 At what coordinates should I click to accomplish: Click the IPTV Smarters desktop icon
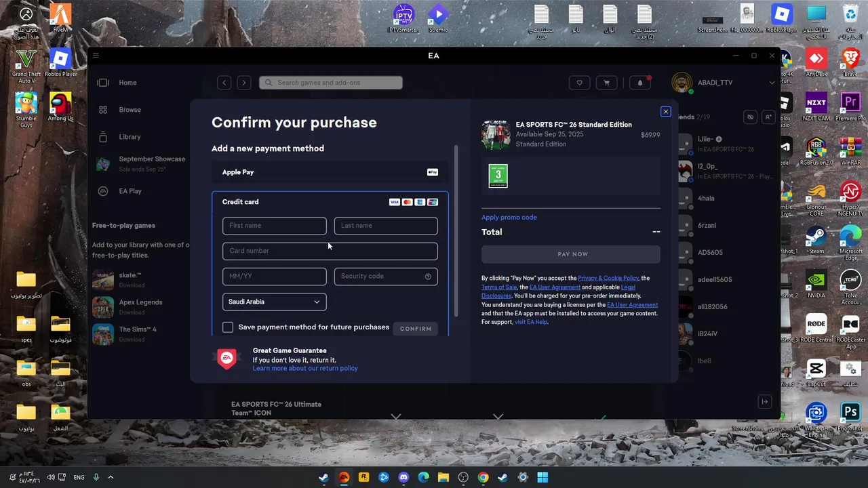(x=403, y=18)
